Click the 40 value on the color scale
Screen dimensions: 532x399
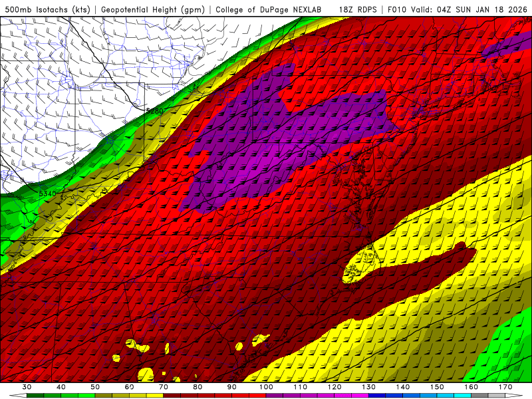click(61, 387)
